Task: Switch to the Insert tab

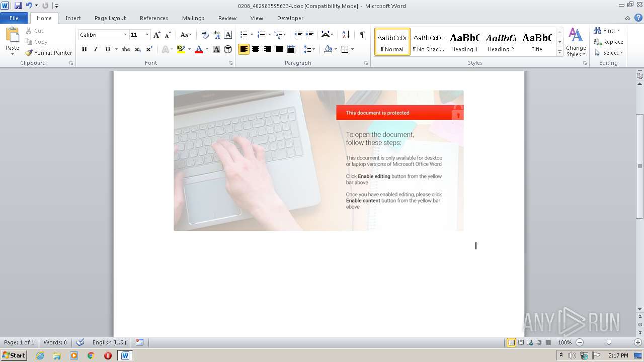Action: 73,18
